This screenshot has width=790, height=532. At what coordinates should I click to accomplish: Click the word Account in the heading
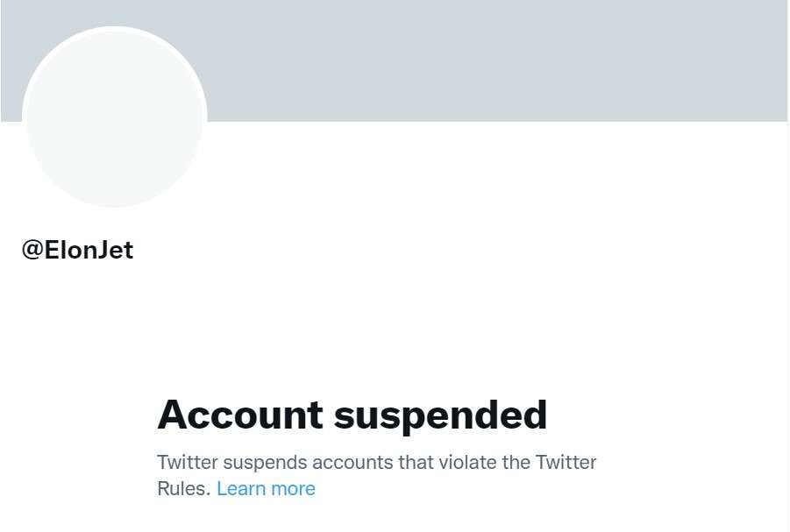point(240,414)
